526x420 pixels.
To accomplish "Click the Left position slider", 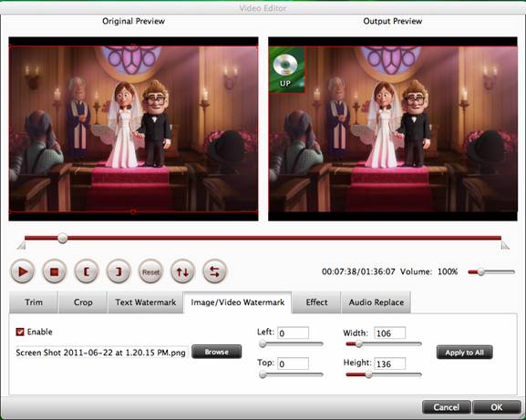I will pos(291,343).
